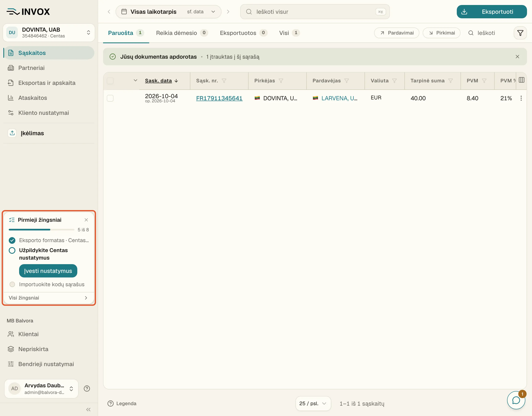Check the row checkbox for 2026-10-04 invoice

(x=110, y=98)
